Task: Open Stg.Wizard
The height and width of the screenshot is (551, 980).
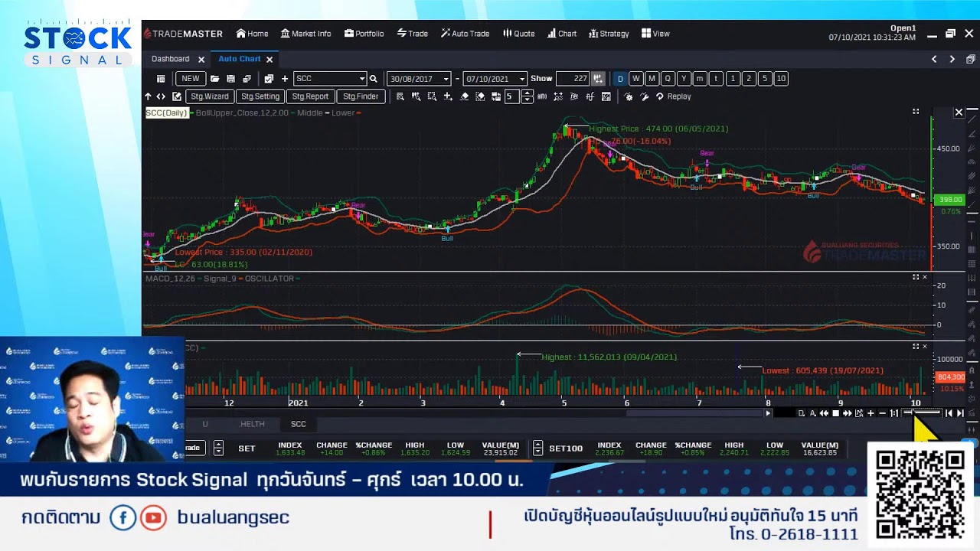Action: click(210, 96)
